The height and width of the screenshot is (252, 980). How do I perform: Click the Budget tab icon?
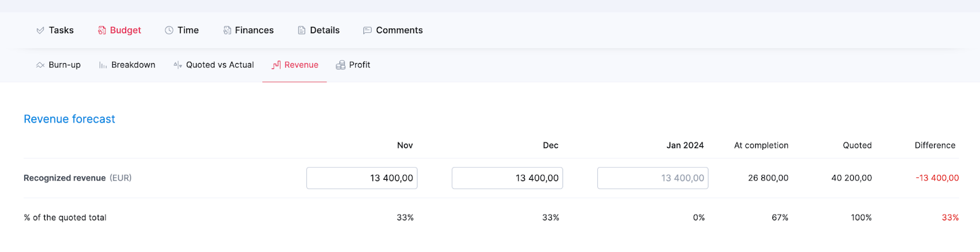(x=102, y=31)
